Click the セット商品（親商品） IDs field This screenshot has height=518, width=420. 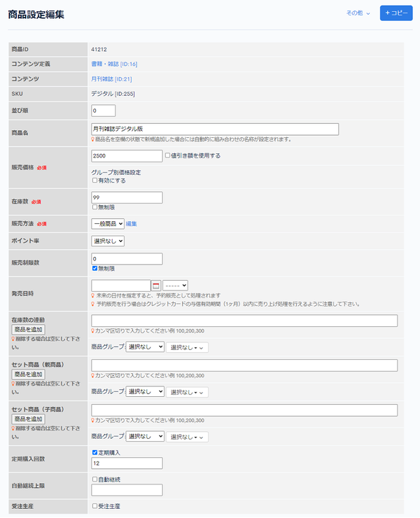[244, 365]
